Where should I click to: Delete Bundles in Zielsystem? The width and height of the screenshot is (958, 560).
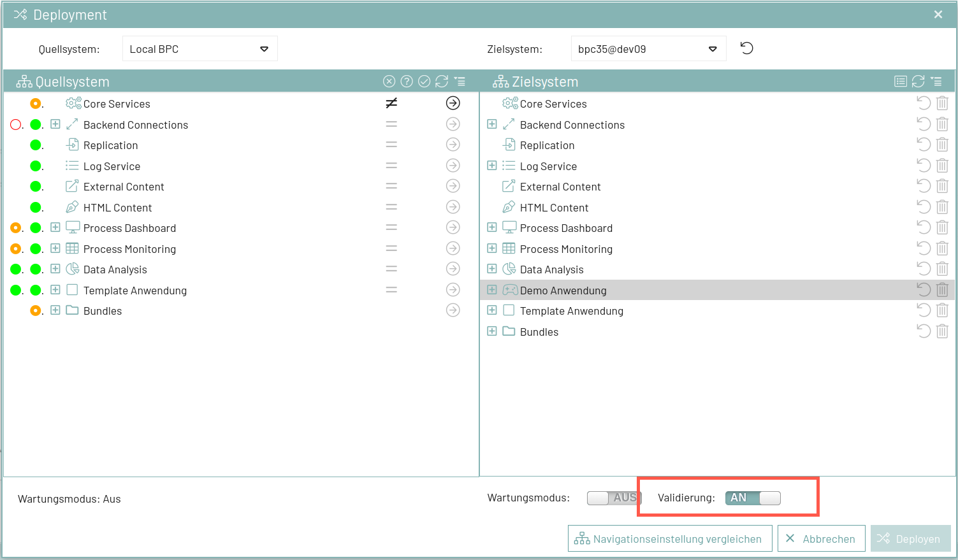point(942,331)
